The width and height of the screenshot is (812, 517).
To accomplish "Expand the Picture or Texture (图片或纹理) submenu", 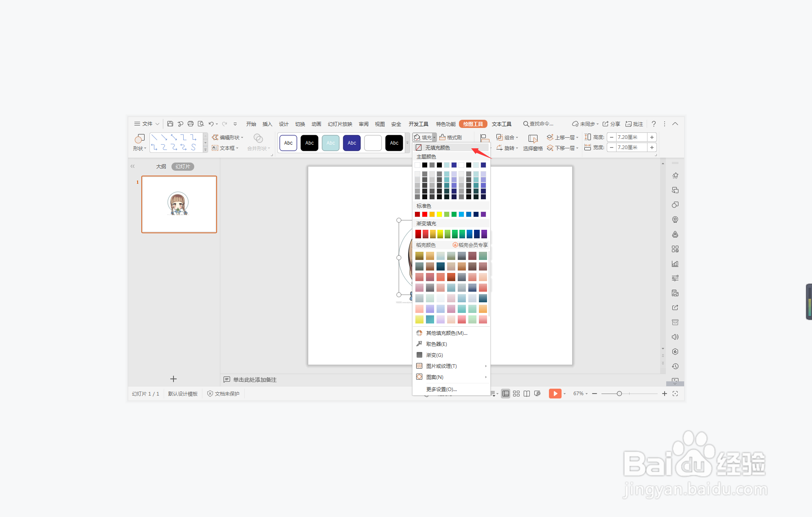I will (x=451, y=366).
